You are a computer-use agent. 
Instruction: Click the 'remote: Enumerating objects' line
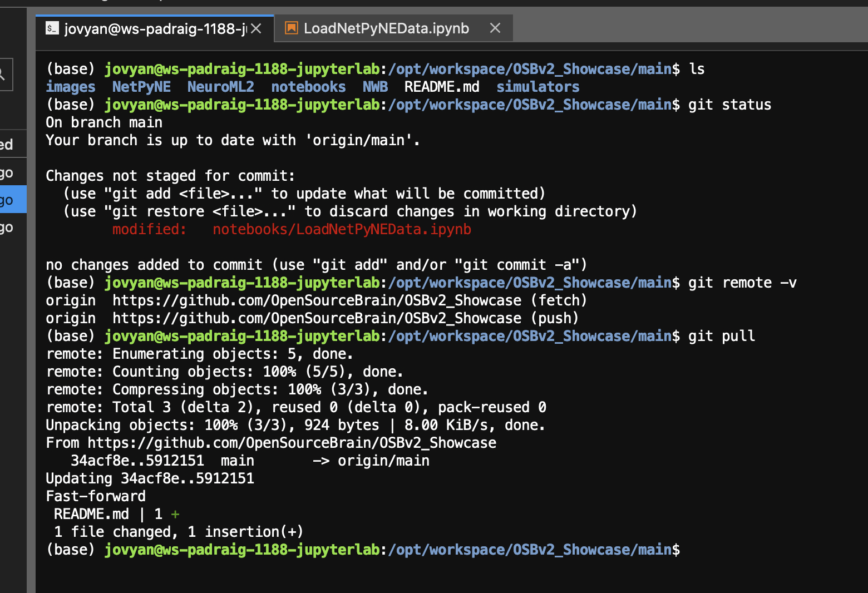coord(199,354)
